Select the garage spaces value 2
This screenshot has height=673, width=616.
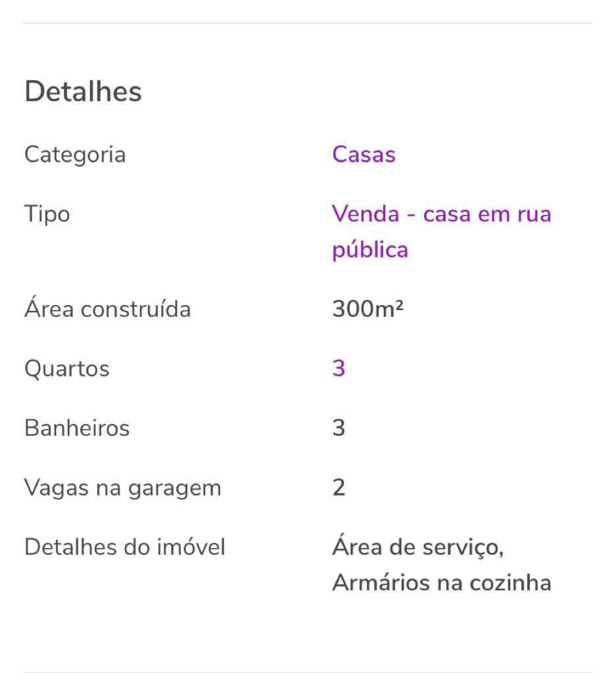pos(339,488)
